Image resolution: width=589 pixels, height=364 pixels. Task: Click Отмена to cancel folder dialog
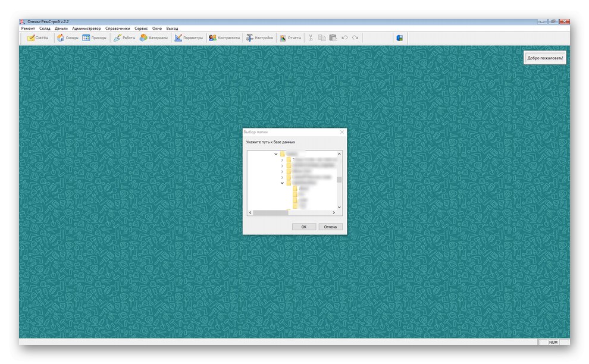pos(331,227)
